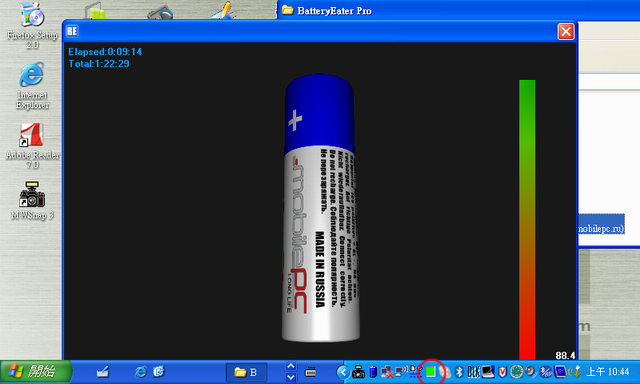This screenshot has width=640, height=384.
Task: Click the green-to-red battery level gauge
Action: click(x=527, y=220)
